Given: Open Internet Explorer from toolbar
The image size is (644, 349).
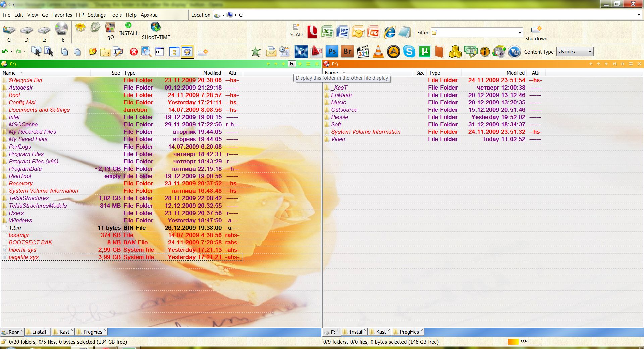Looking at the screenshot, I should 389,32.
